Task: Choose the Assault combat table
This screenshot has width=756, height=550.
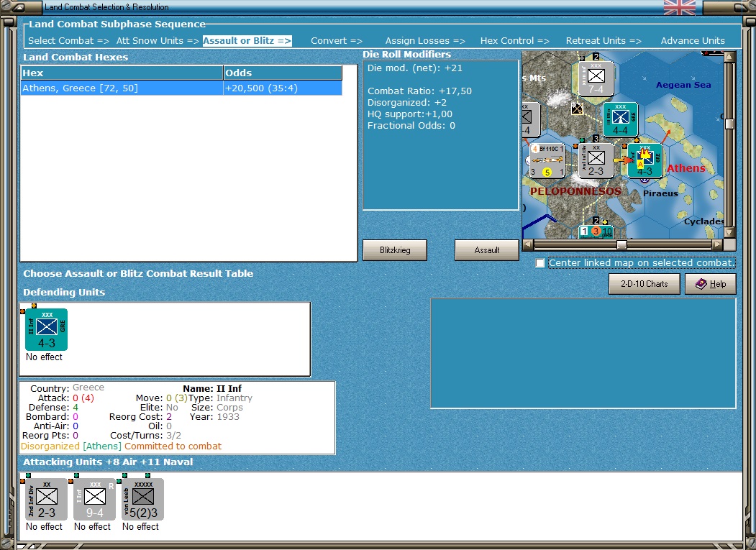Action: click(x=486, y=250)
